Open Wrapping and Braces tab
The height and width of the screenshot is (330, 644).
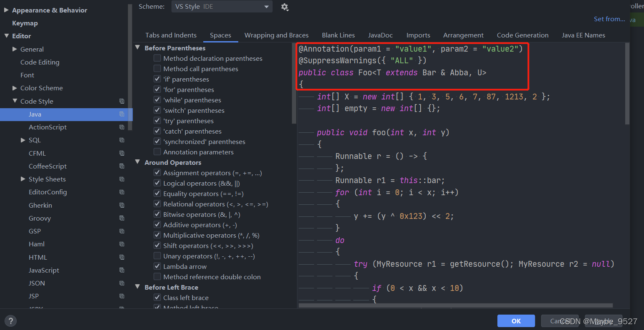pos(277,35)
